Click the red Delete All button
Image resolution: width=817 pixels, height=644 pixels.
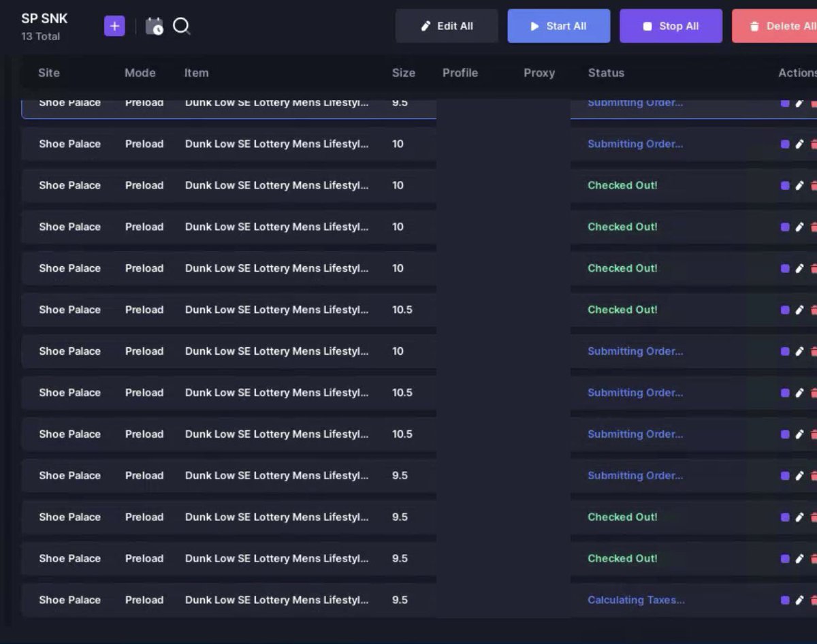(x=774, y=26)
